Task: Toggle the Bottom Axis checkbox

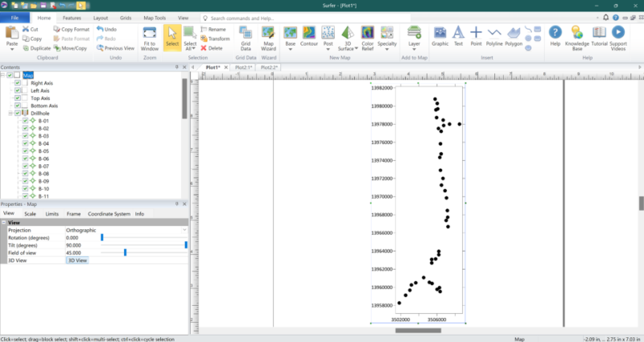Action: click(18, 105)
